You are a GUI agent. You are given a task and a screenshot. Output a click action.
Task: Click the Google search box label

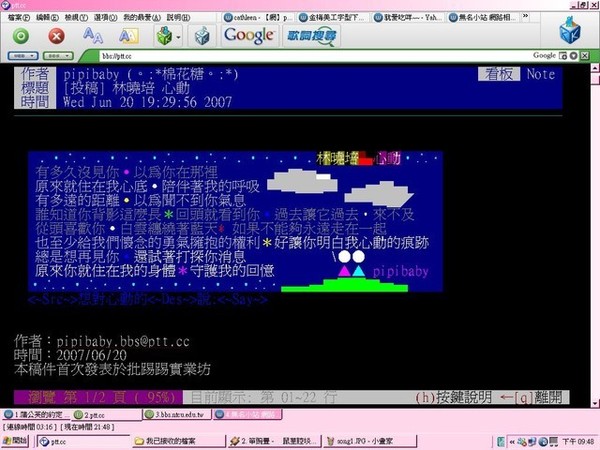[544, 55]
